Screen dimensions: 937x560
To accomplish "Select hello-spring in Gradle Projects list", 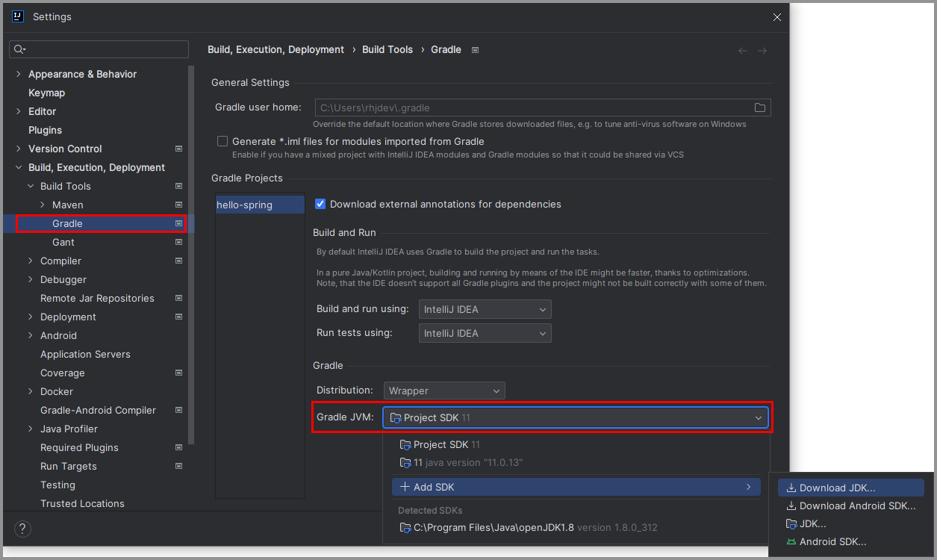I will click(260, 205).
